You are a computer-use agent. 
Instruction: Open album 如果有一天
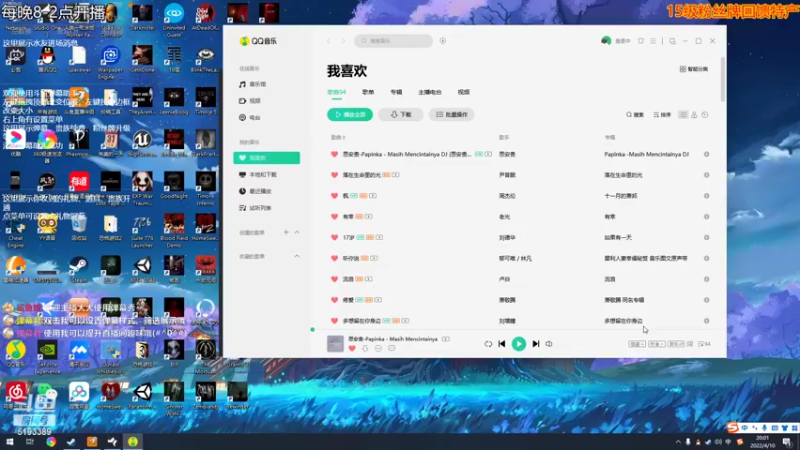[618, 238]
